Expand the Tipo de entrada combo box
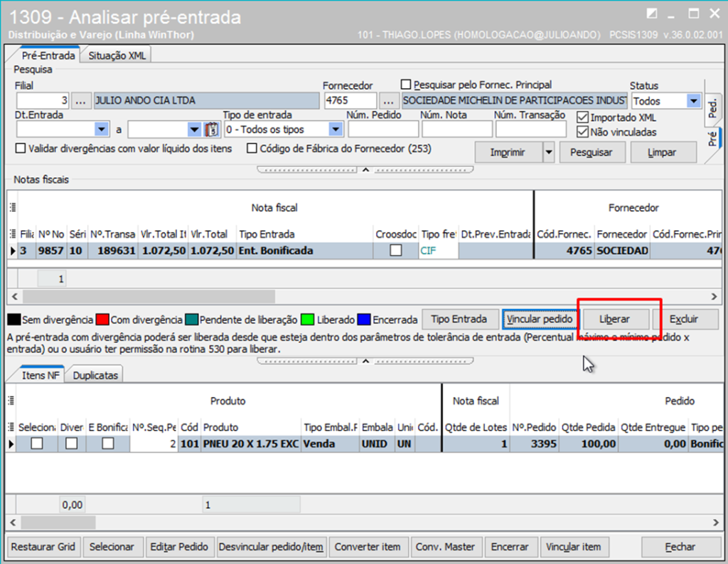 click(x=336, y=129)
